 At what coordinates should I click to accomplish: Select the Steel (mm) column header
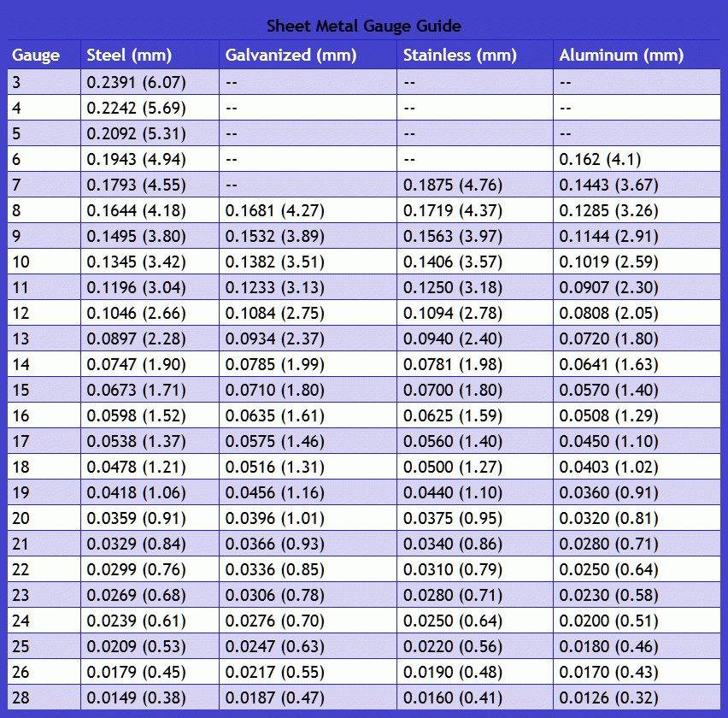click(128, 55)
